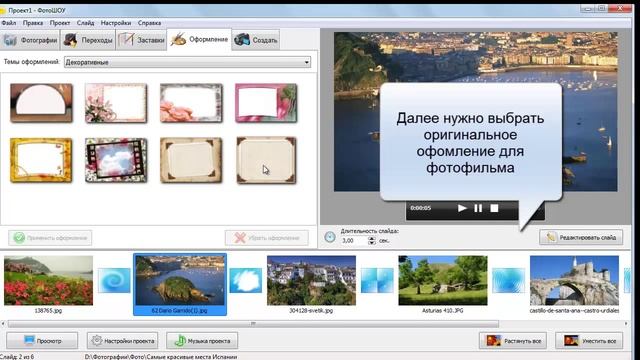640x360 pixels.
Task: Click the timeline scroll left arrow
Action: 3,324
